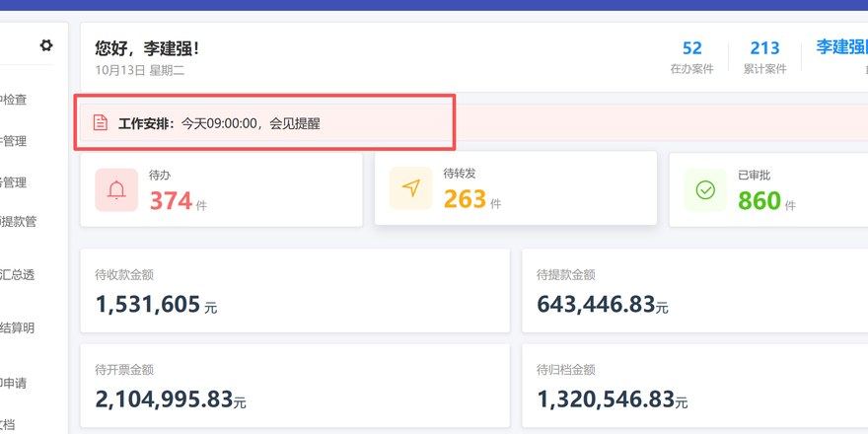Click the 李建强 name link at top right
Image resolution: width=868 pixels, height=434 pixels.
pyautogui.click(x=842, y=47)
